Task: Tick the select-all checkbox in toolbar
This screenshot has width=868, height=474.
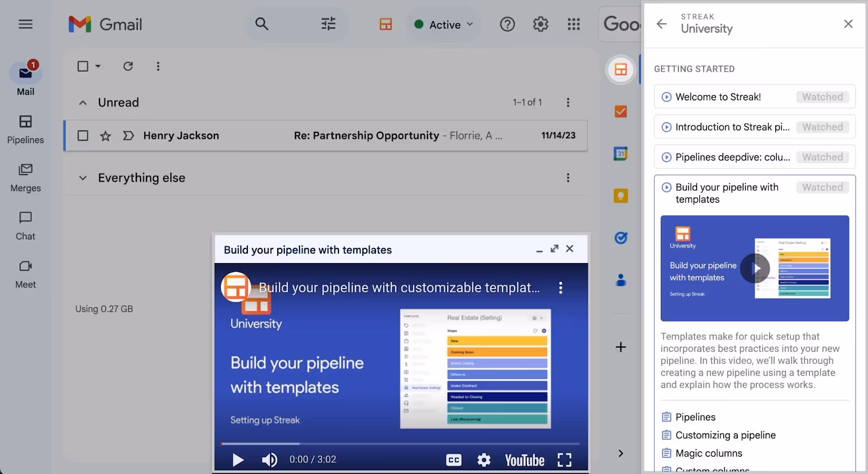Action: pyautogui.click(x=82, y=66)
